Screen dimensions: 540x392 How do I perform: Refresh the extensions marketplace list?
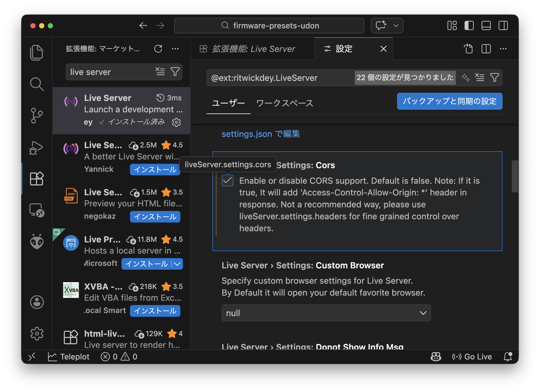pos(158,49)
